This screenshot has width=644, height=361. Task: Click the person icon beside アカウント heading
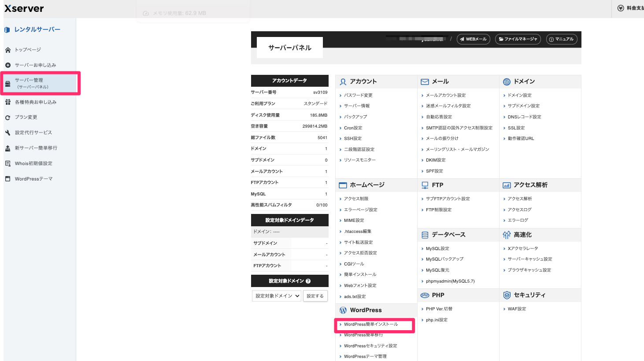pyautogui.click(x=342, y=81)
